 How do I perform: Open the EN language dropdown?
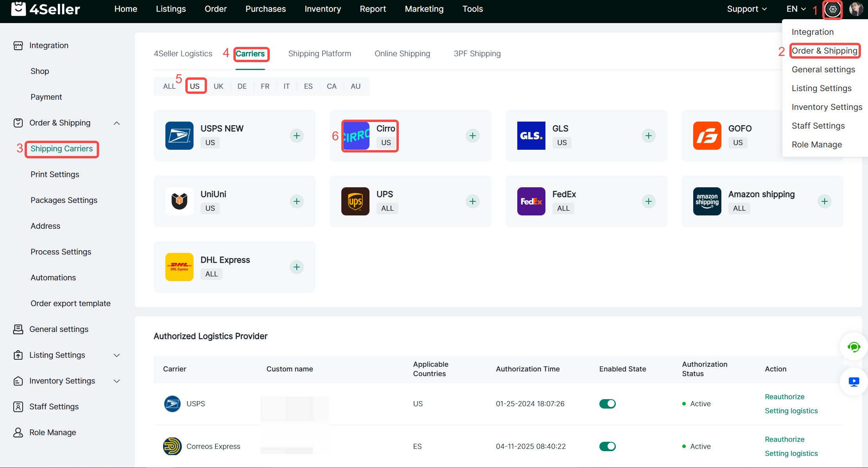[796, 9]
